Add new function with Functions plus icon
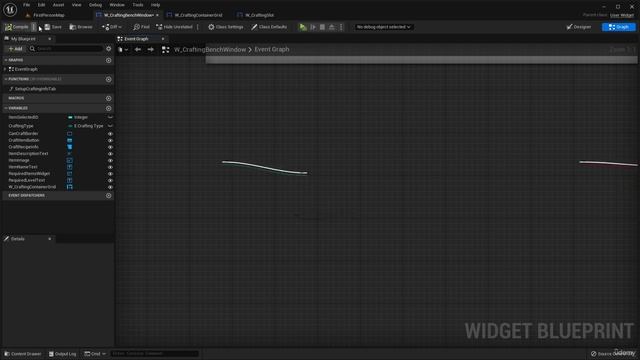The image size is (640, 360). tap(109, 79)
